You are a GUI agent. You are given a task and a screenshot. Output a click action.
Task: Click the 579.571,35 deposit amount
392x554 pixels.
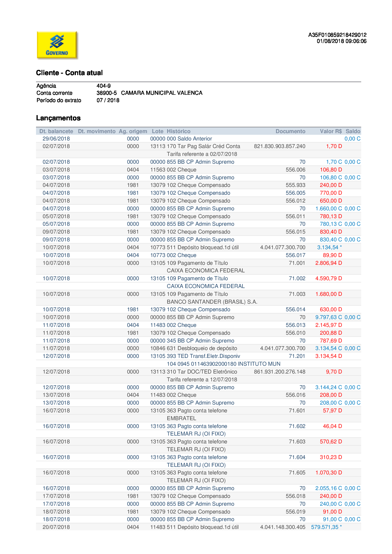click(325, 527)
